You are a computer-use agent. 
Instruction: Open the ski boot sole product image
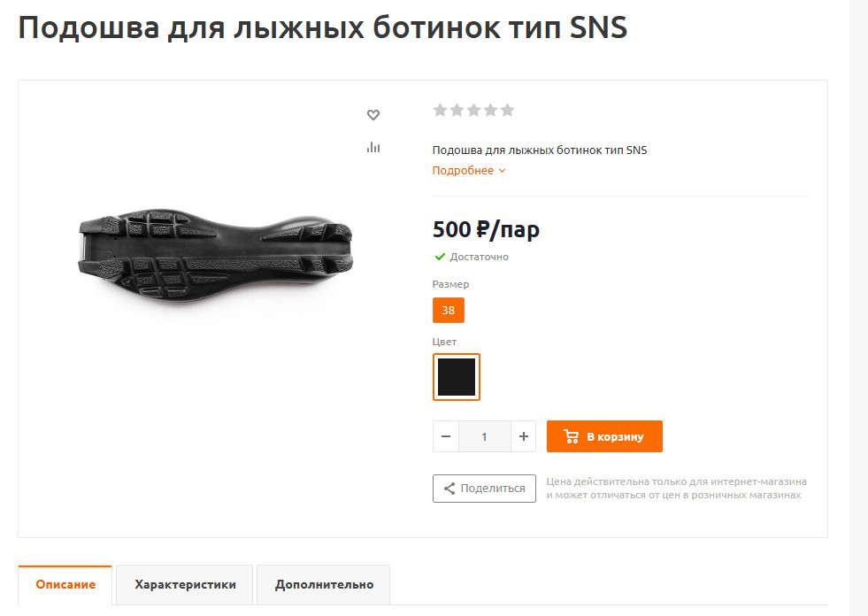tap(215, 255)
